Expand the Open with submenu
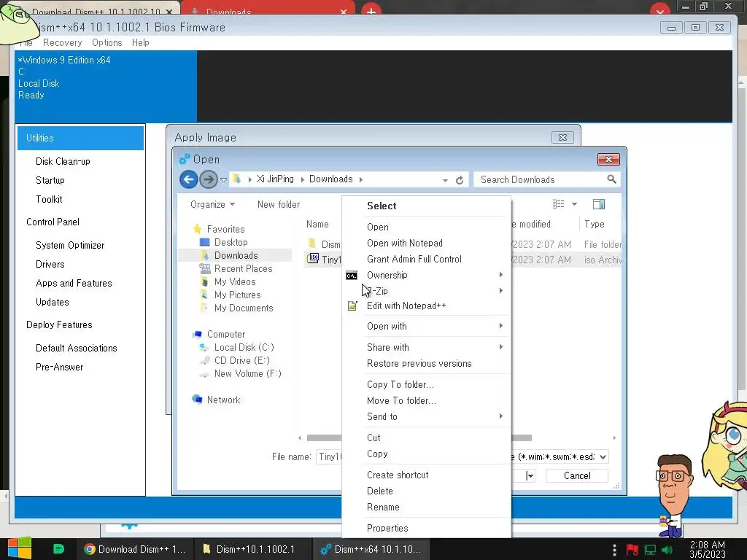The image size is (747, 560). (500, 326)
